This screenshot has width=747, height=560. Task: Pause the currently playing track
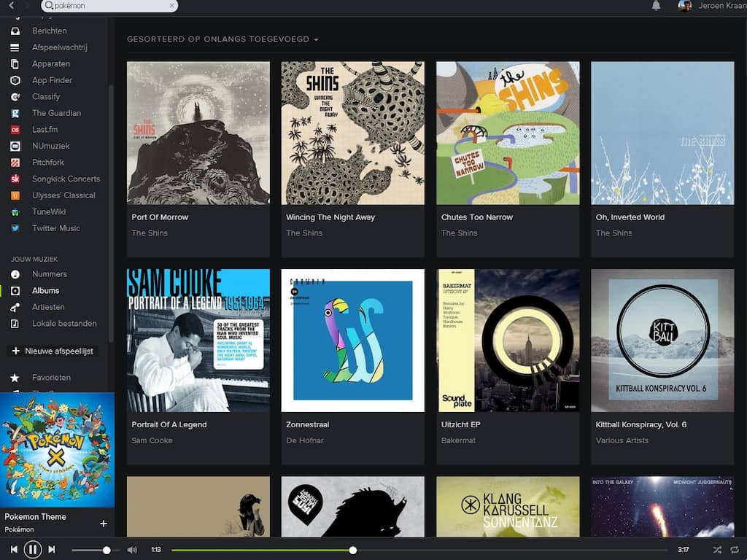pos(33,549)
